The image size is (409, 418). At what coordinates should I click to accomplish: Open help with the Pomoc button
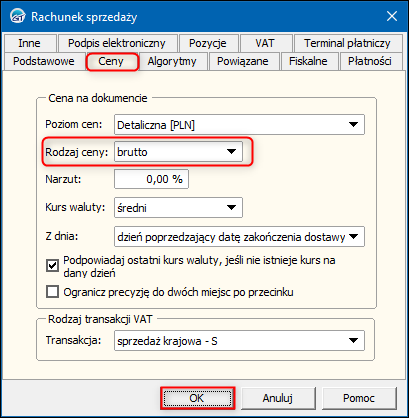[359, 398]
